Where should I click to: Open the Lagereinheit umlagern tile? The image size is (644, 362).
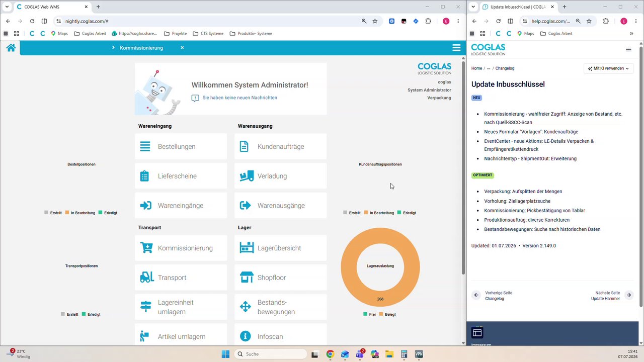click(x=181, y=307)
